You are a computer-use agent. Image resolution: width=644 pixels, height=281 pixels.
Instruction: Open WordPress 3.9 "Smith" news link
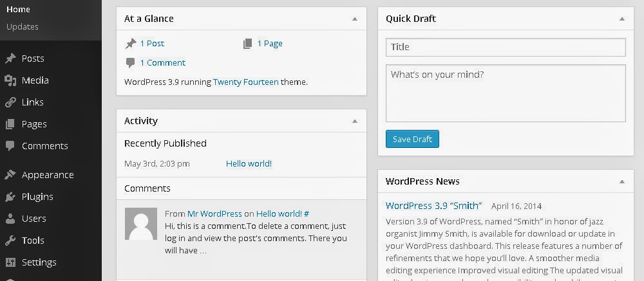point(433,206)
